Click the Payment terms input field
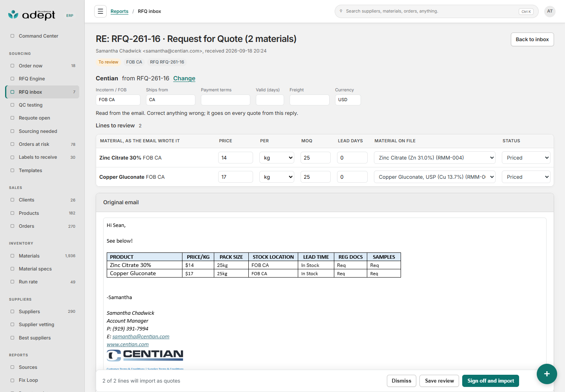This screenshot has width=565, height=392. 226,100
